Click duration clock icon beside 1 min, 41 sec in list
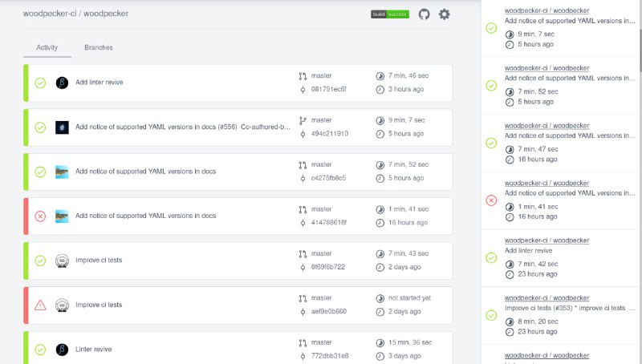 click(380, 209)
